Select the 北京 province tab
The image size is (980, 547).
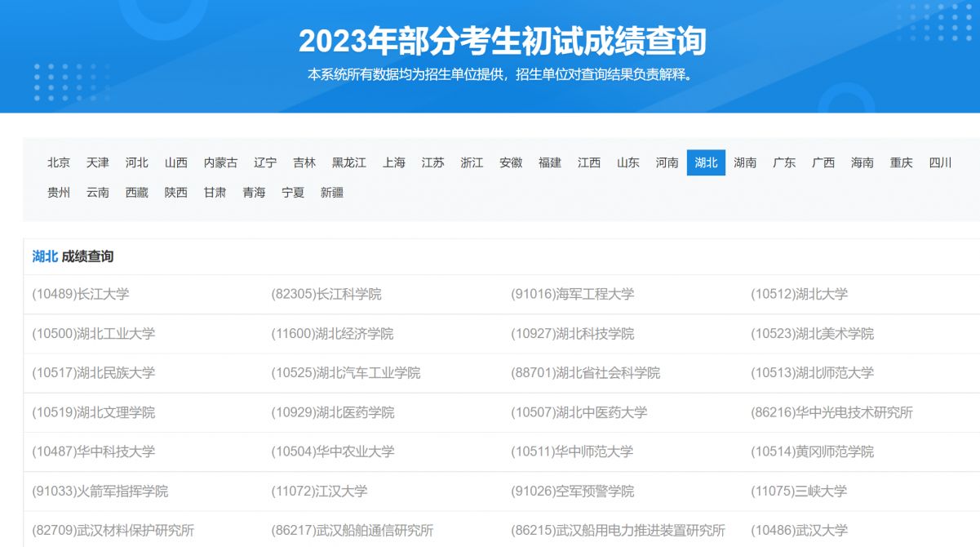59,162
